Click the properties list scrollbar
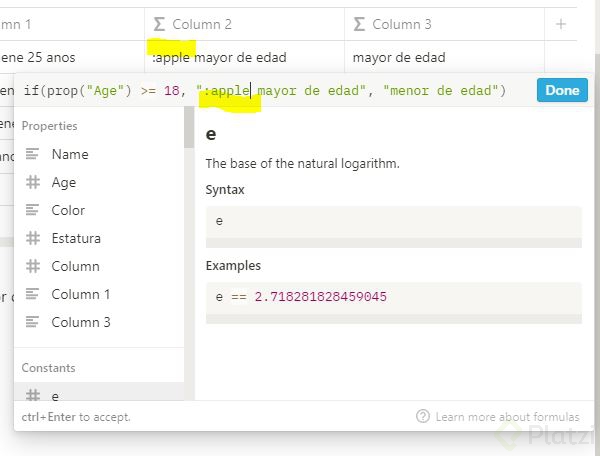This screenshot has height=456, width=600. [189, 127]
